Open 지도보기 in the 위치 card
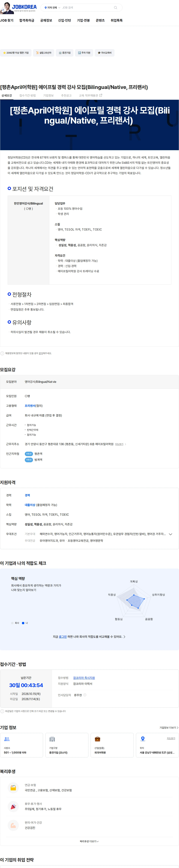 171,738
